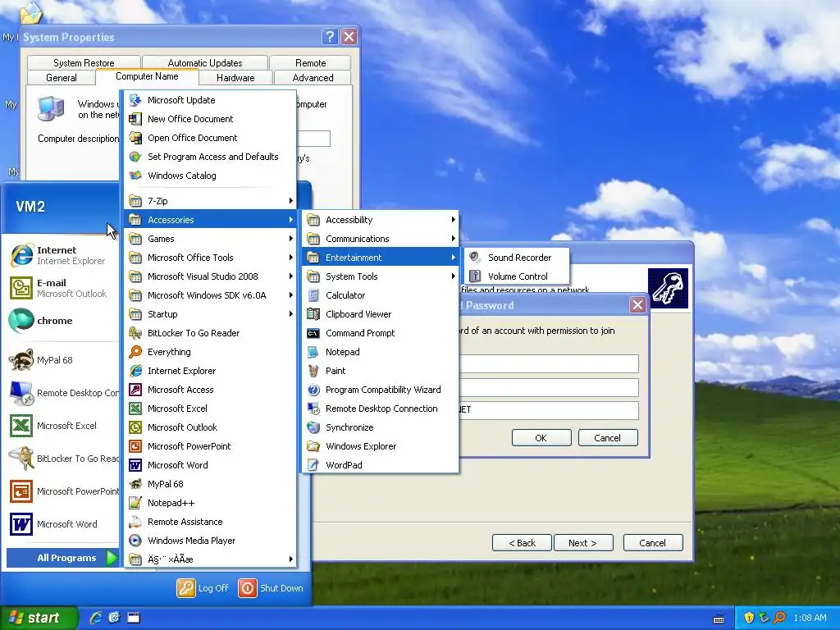Viewport: 840px width, 630px height.
Task: Launch Paint from Accessories menu
Action: [x=381, y=371]
